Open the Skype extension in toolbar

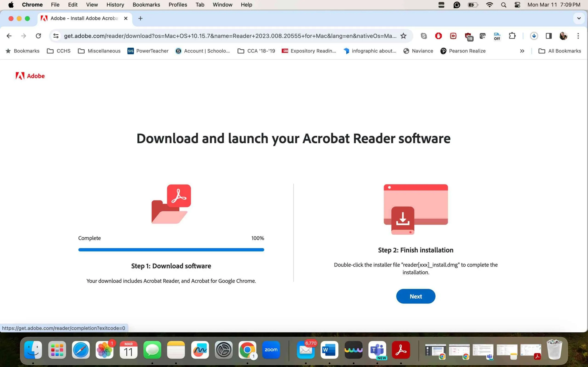click(x=424, y=36)
